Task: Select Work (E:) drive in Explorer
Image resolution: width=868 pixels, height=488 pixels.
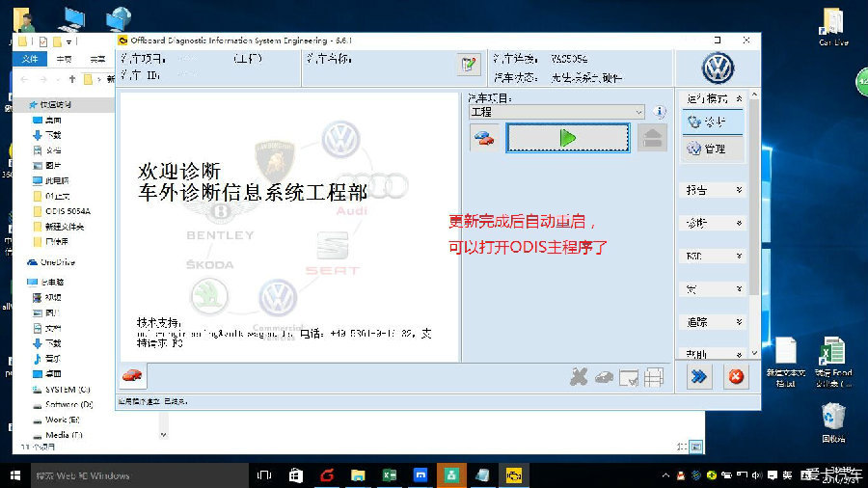Action: (56, 420)
